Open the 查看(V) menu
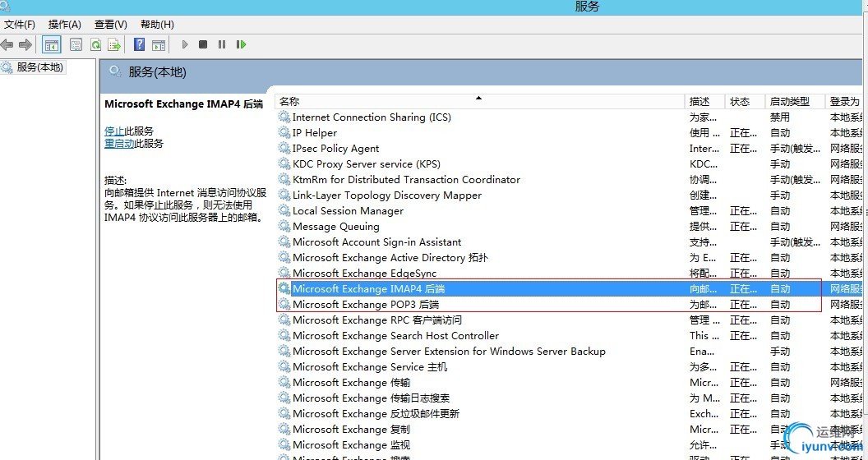 (x=111, y=25)
